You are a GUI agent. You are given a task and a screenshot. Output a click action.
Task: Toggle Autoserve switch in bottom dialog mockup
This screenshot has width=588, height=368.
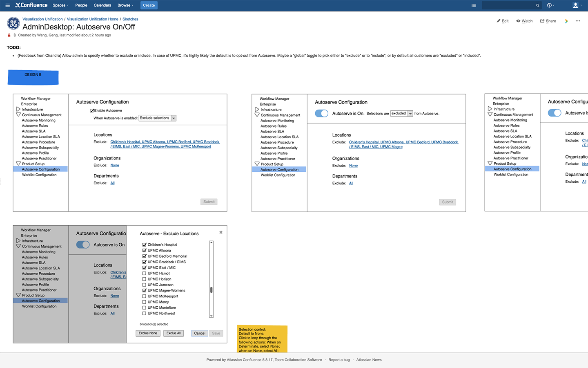pos(83,245)
